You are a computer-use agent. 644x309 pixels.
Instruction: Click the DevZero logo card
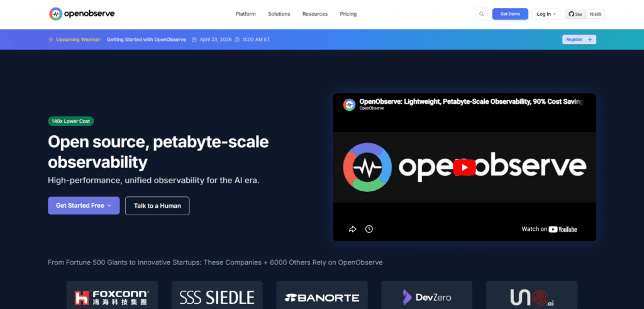(427, 295)
